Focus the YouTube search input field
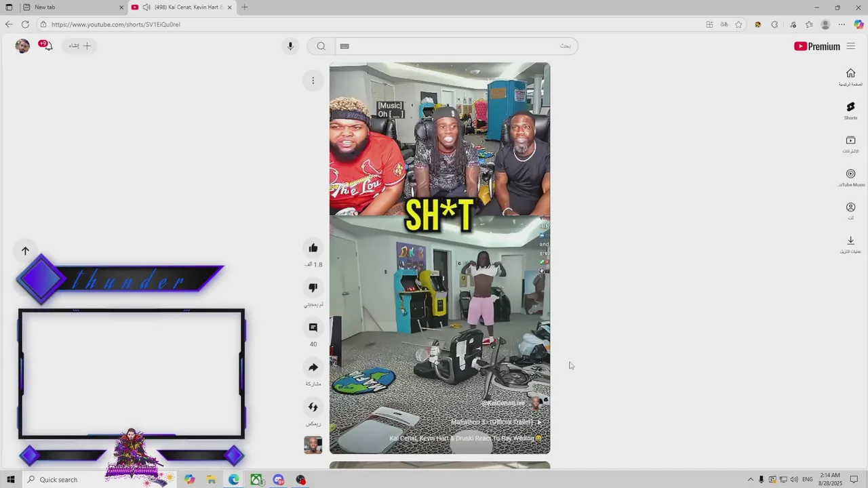 click(456, 46)
